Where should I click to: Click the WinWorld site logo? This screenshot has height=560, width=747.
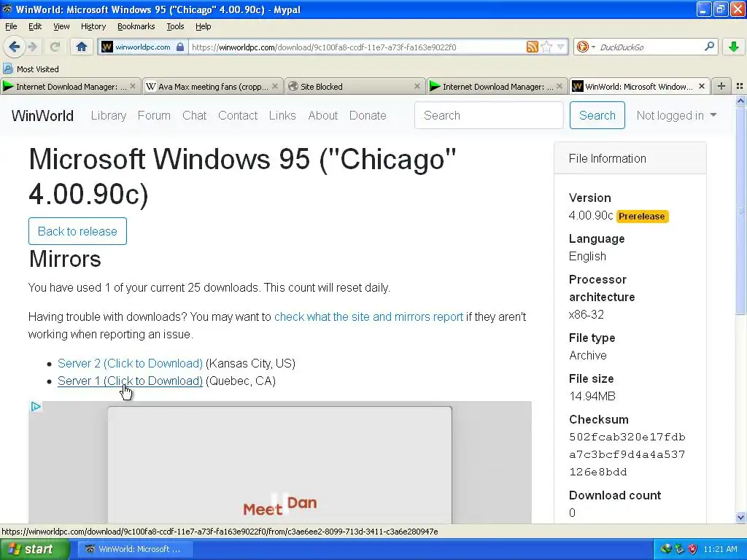[x=42, y=116]
